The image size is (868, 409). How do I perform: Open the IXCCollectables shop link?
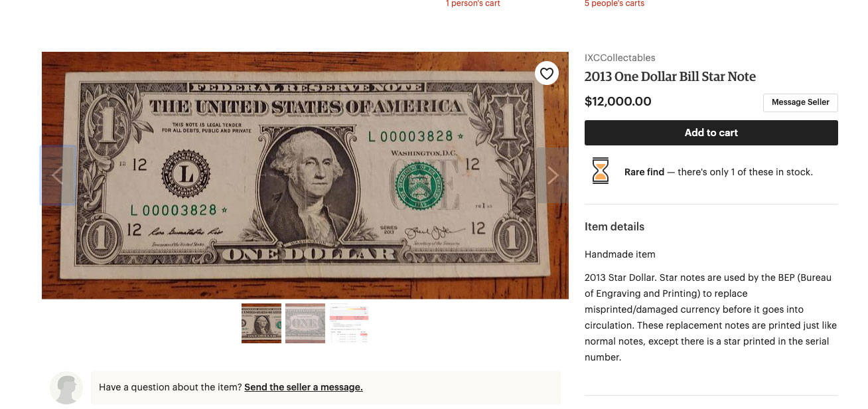click(x=620, y=58)
